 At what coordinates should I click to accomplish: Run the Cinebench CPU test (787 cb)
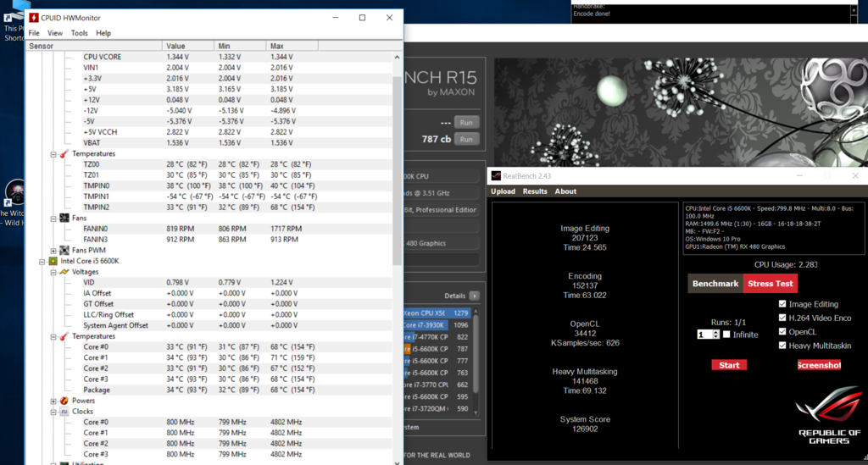tap(466, 140)
